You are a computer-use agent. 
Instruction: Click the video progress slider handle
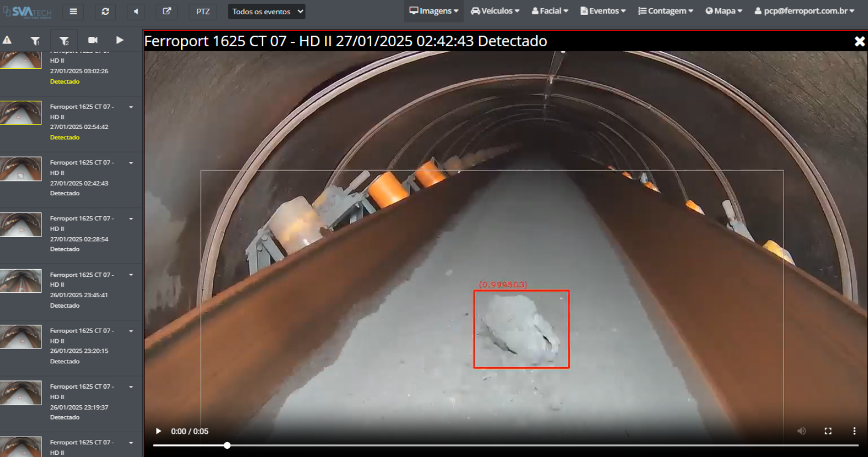[227, 445]
